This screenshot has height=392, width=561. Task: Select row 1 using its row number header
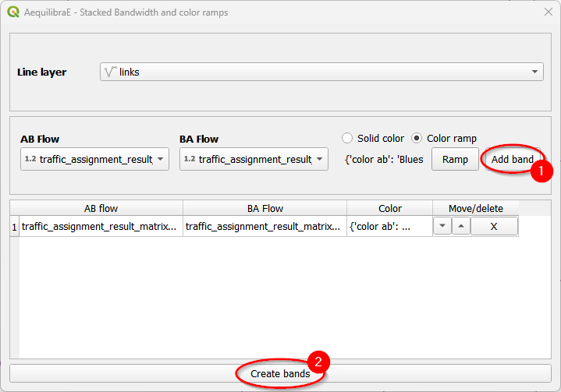click(14, 226)
